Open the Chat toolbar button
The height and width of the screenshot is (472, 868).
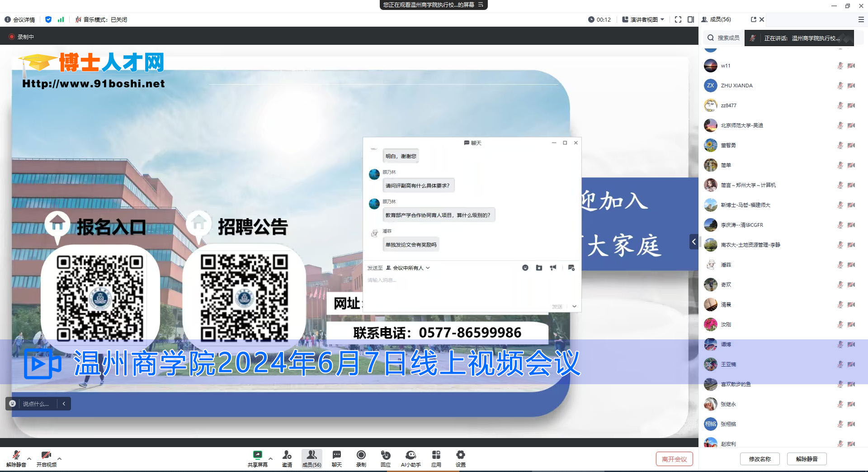(337, 458)
